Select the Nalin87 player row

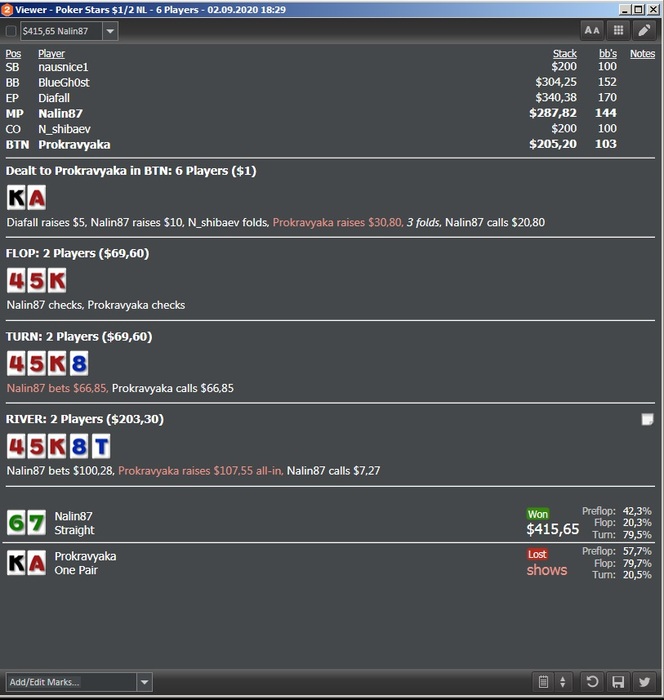pos(330,113)
